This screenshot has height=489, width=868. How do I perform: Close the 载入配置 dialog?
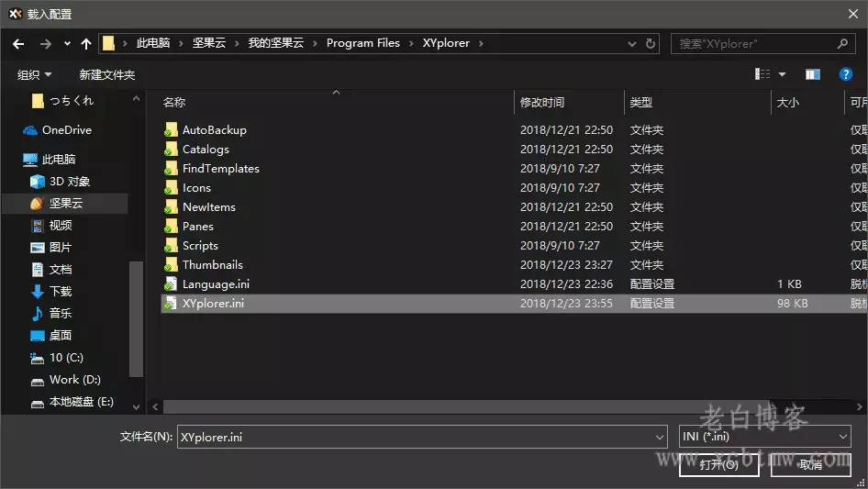pos(853,15)
